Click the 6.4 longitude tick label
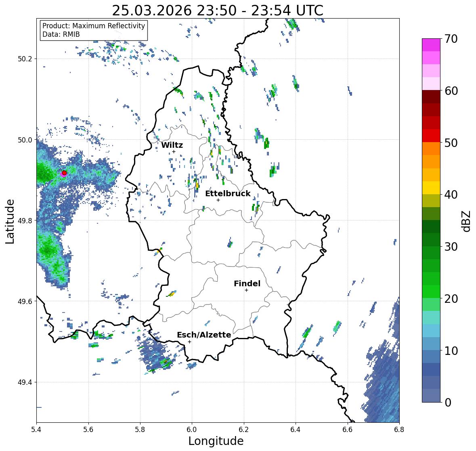 pyautogui.click(x=296, y=430)
